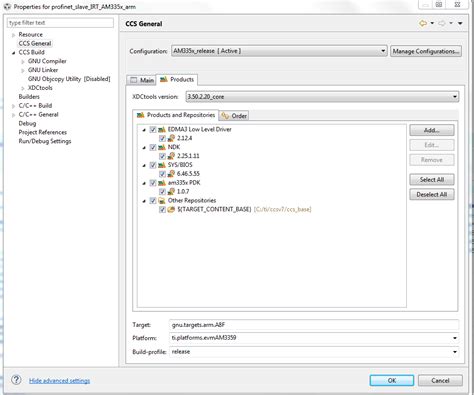Select Run/Debug Settings tree item
474x395 pixels.
45,141
